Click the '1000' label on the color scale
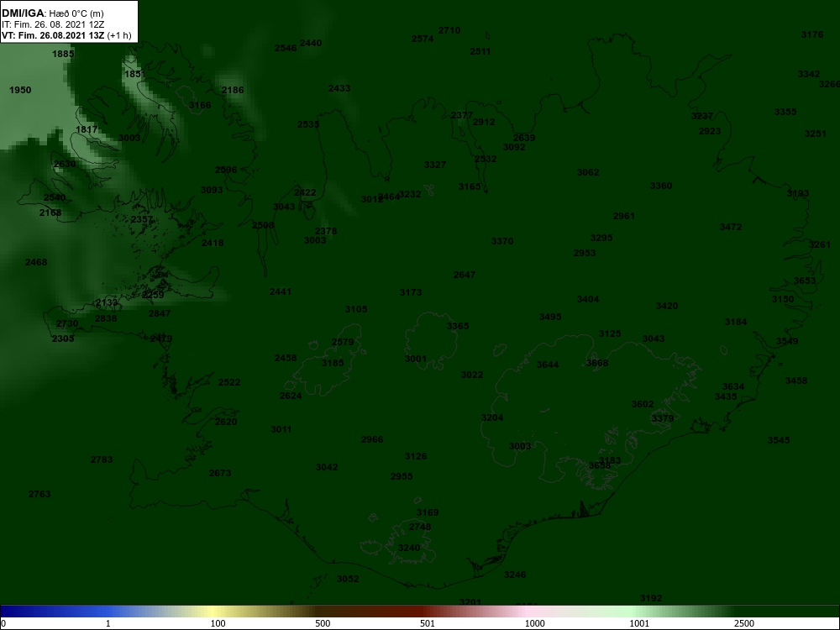Image resolution: width=840 pixels, height=630 pixels. [534, 623]
